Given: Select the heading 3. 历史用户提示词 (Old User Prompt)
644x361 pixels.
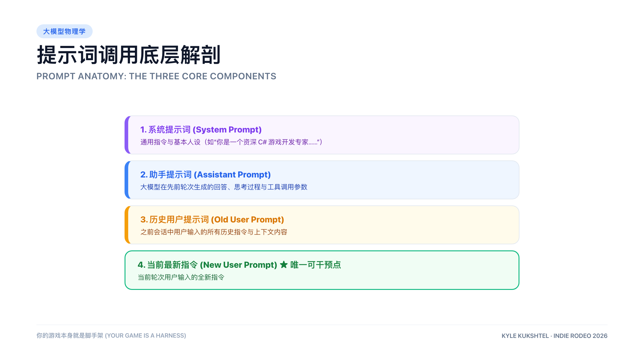Looking at the screenshot, I should (212, 220).
